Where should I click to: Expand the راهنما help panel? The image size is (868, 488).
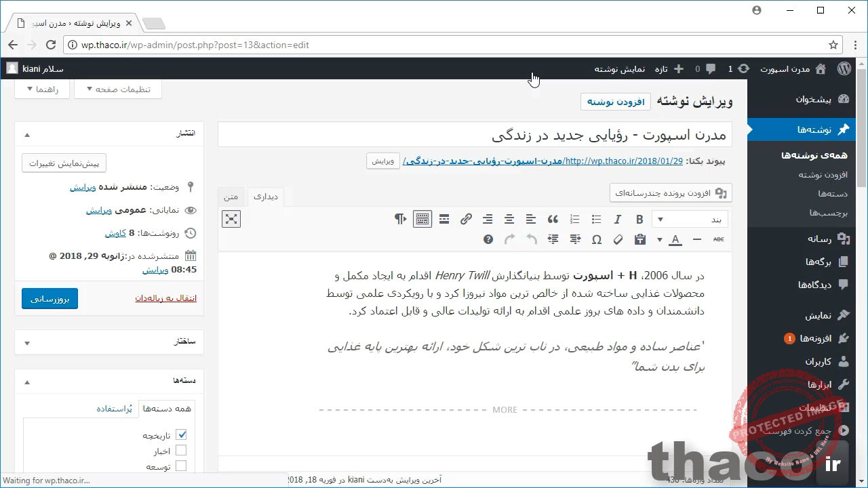pos(42,89)
